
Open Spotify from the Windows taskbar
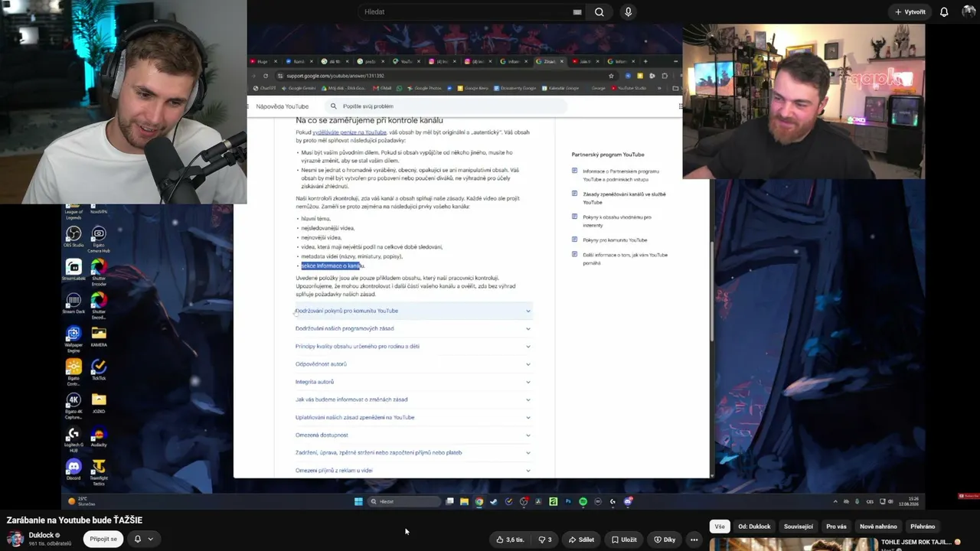(583, 502)
